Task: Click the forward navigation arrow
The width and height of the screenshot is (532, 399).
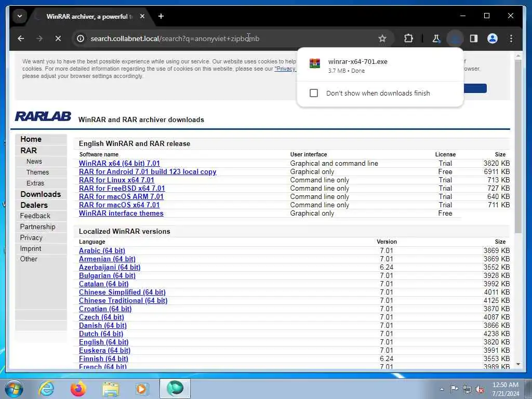Action: 39,38
